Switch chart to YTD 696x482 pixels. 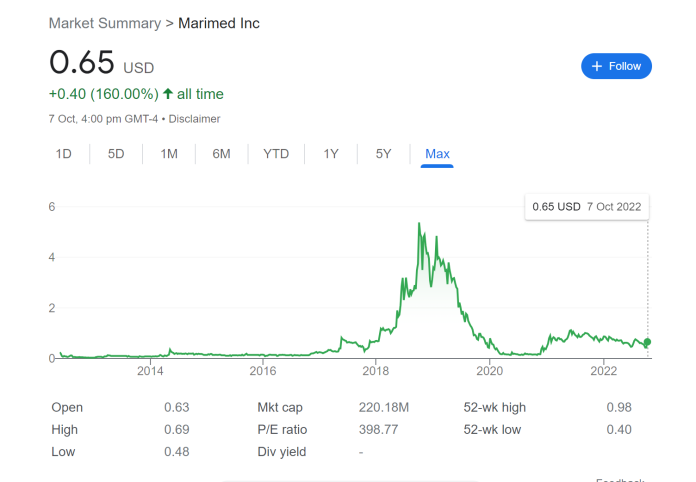click(x=276, y=154)
